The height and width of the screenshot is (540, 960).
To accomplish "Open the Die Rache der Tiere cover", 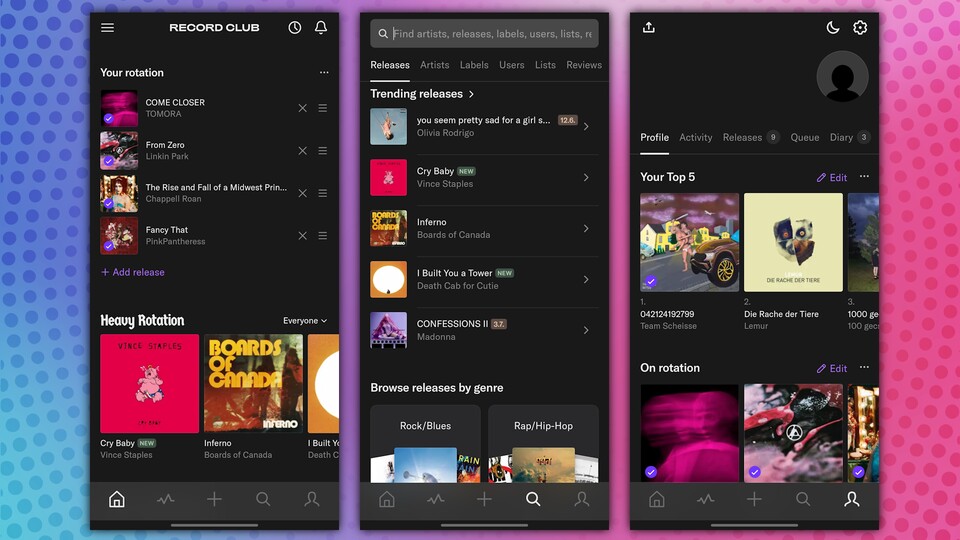I will [793, 242].
